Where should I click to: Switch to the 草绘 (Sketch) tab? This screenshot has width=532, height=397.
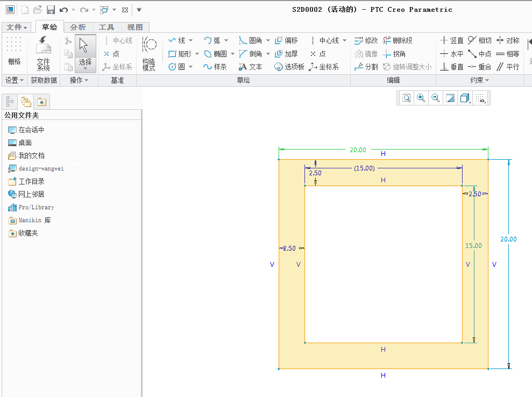[x=49, y=27]
